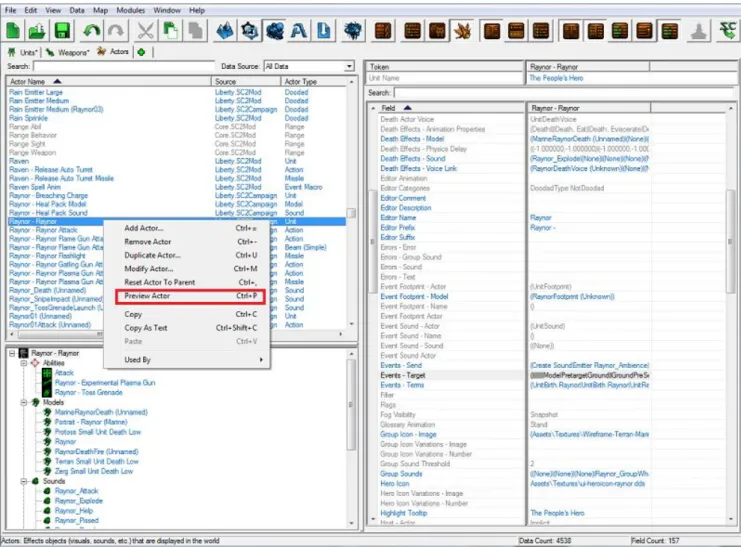Open the Modules menu
Viewport: 741px width, 547px height.
tap(130, 10)
